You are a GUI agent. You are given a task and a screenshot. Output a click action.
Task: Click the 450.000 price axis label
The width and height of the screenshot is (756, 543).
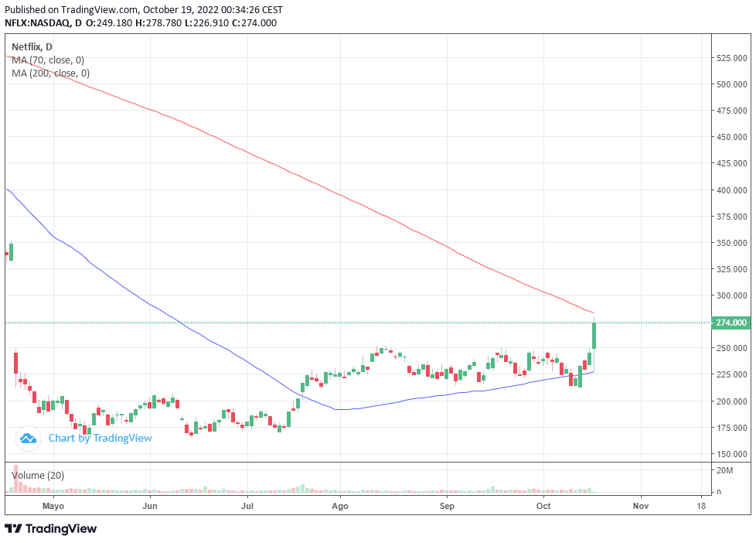point(731,137)
